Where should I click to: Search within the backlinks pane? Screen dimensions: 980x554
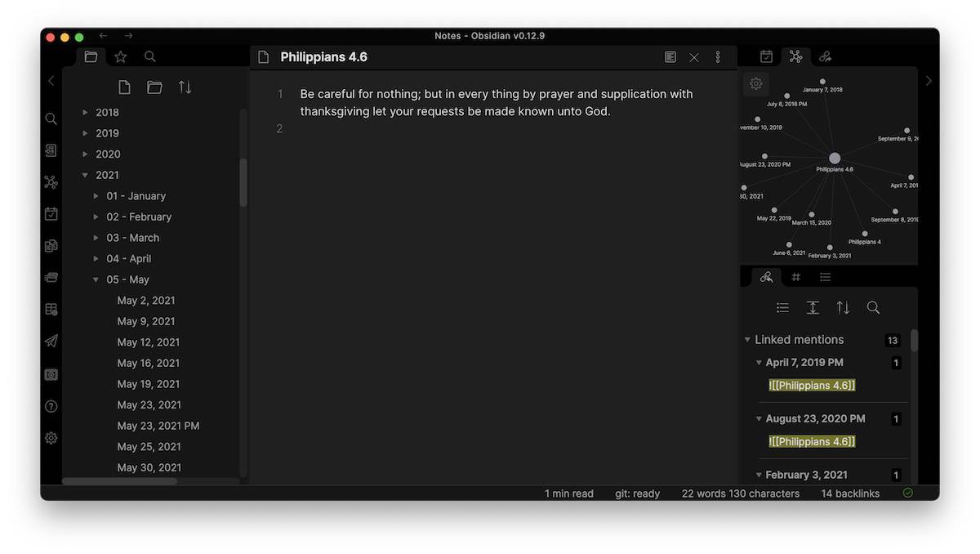point(873,307)
